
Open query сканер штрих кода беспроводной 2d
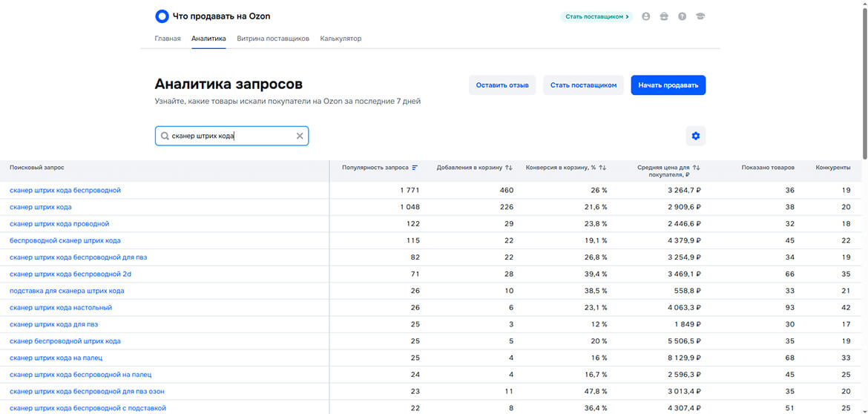pos(70,274)
